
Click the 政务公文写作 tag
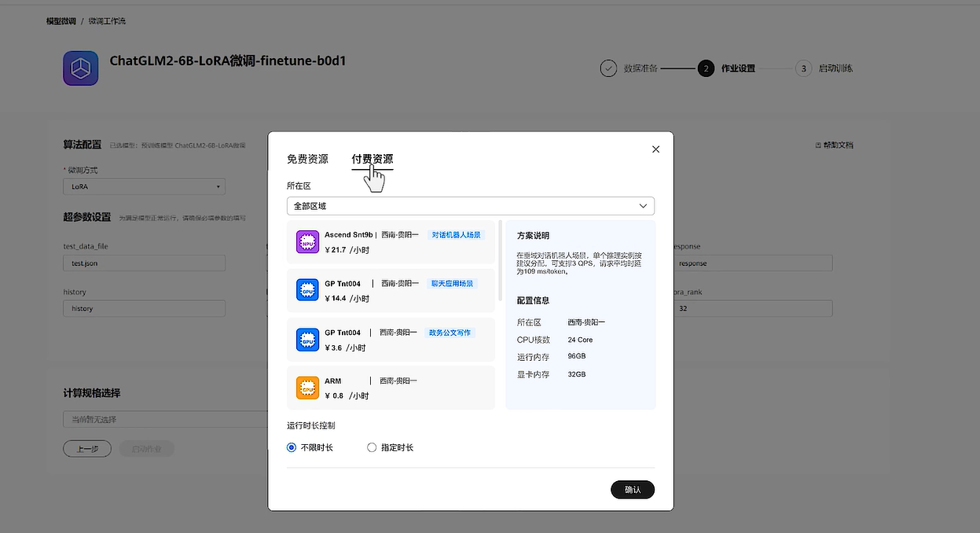click(x=450, y=333)
